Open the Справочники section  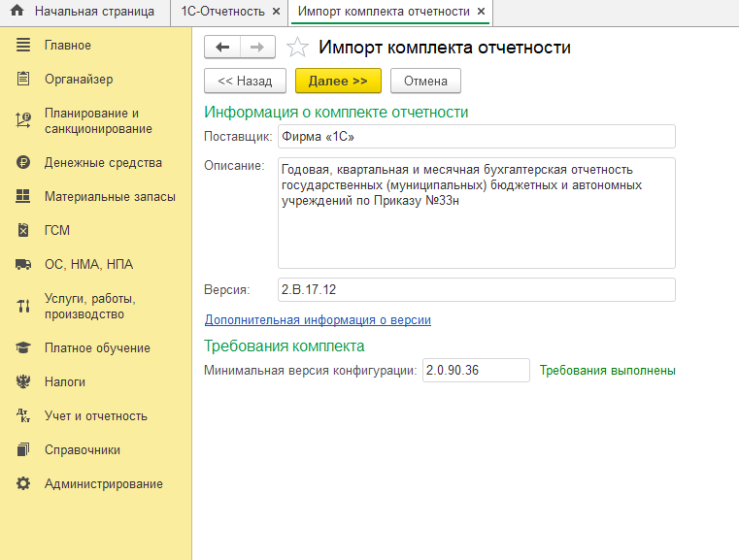pos(82,449)
